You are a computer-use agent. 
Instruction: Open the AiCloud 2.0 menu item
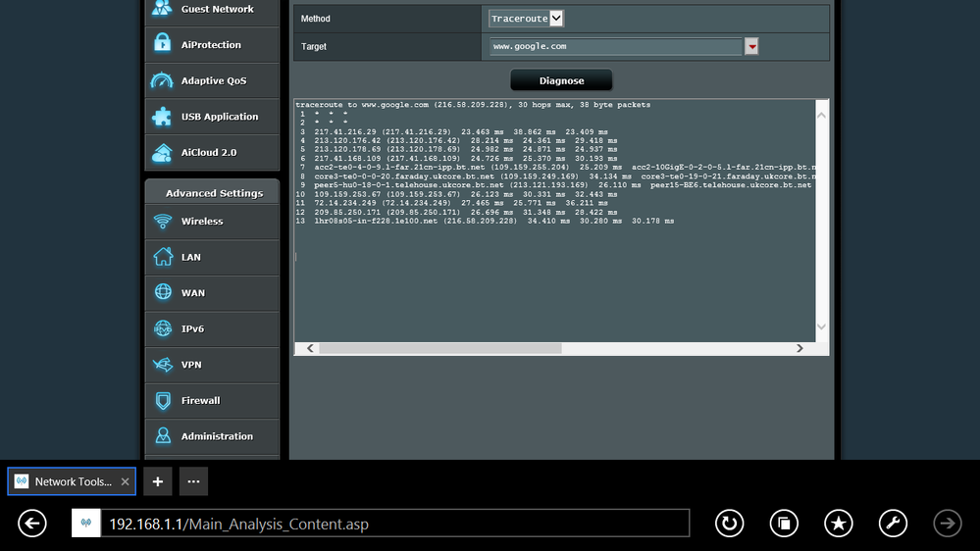[x=212, y=152]
